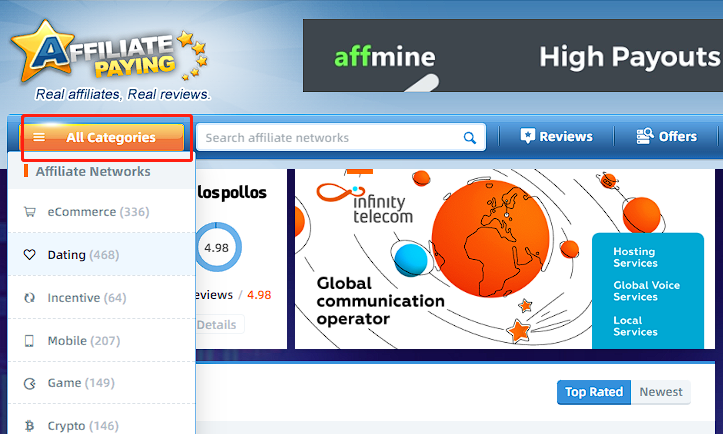Open the lospollos Details button
Viewport: 723px width, 434px height.
pos(220,325)
